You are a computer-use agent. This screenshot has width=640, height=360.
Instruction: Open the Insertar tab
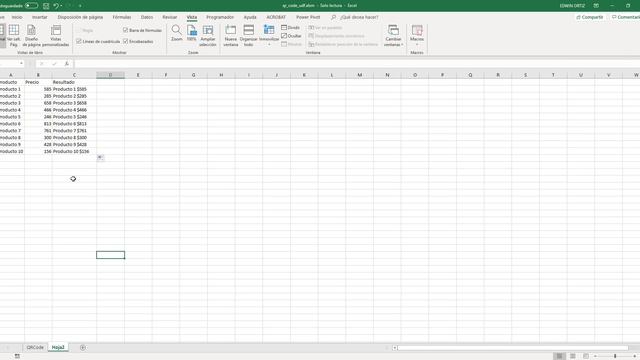(40, 17)
